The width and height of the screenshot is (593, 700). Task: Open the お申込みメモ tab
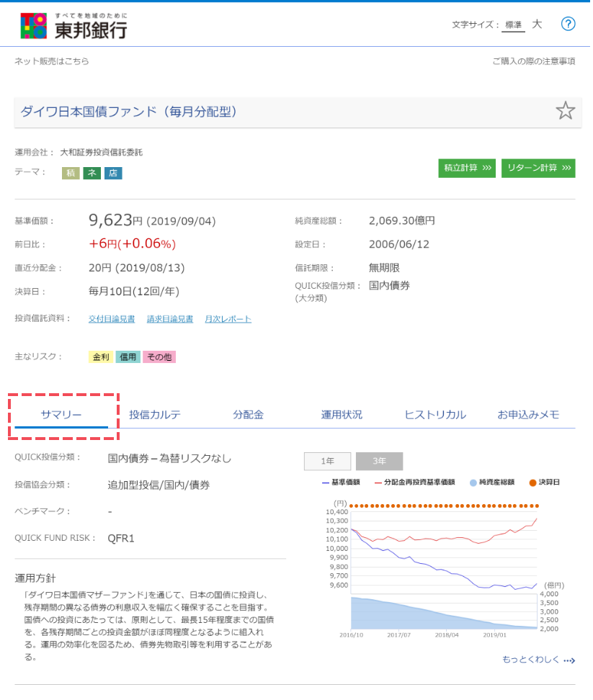coord(528,415)
